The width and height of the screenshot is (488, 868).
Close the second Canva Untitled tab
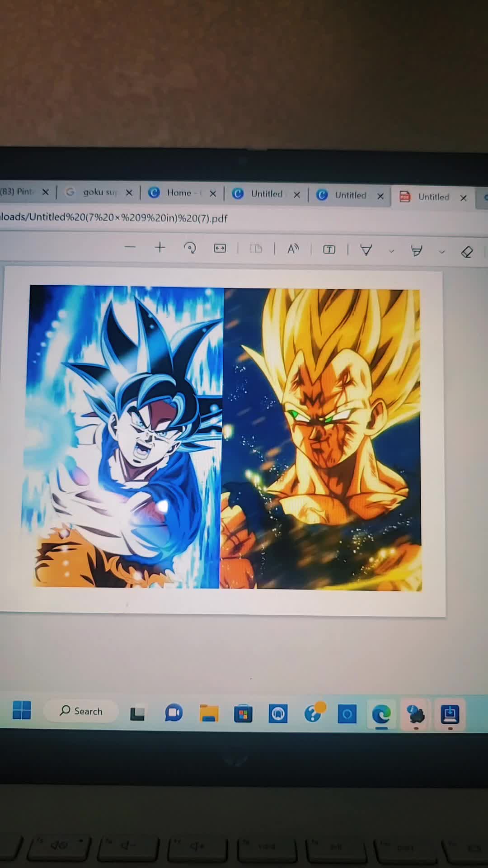380,196
